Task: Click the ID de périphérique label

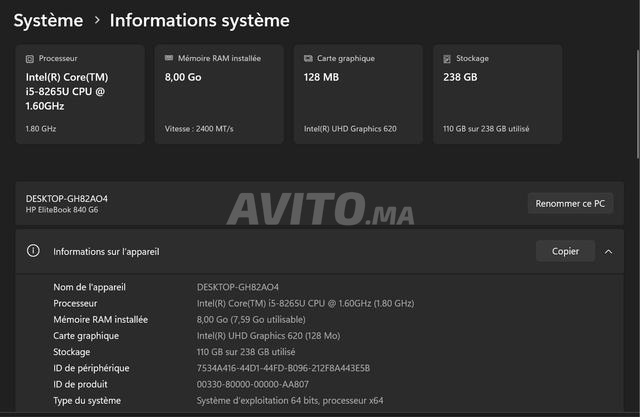Action: [x=91, y=368]
